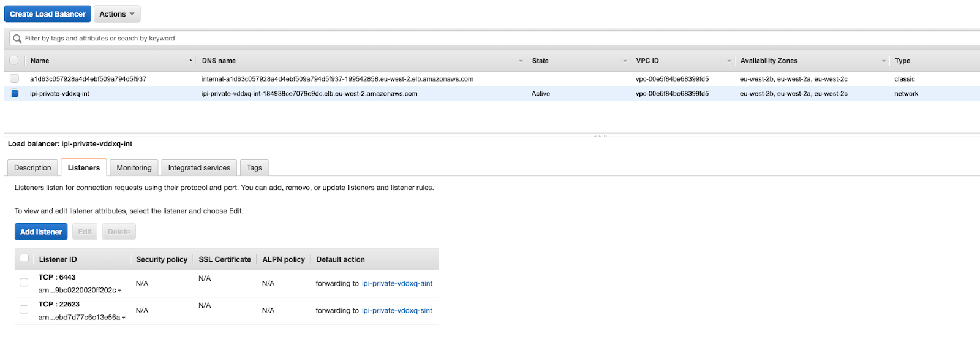Check the TCP : 6443 listener checkbox
Image resolution: width=980 pixels, height=350 pixels.
pyautogui.click(x=24, y=283)
